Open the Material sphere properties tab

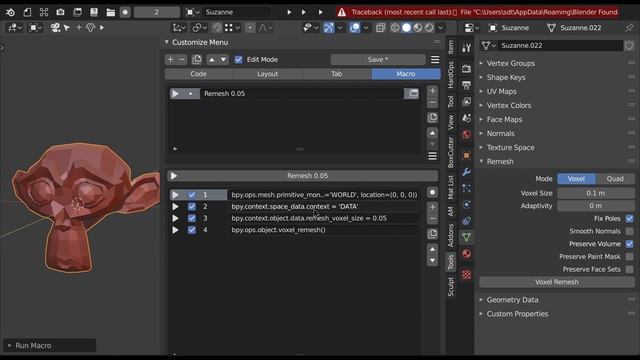coord(466,254)
